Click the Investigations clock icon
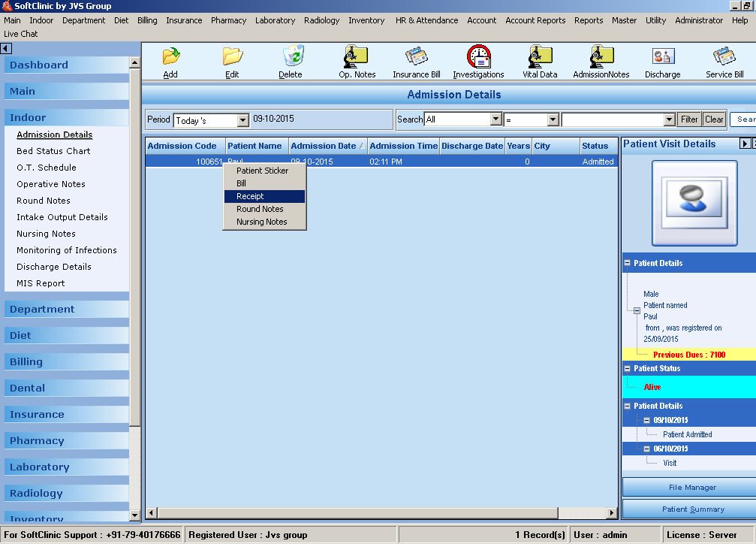This screenshot has height=544, width=756. click(478, 57)
